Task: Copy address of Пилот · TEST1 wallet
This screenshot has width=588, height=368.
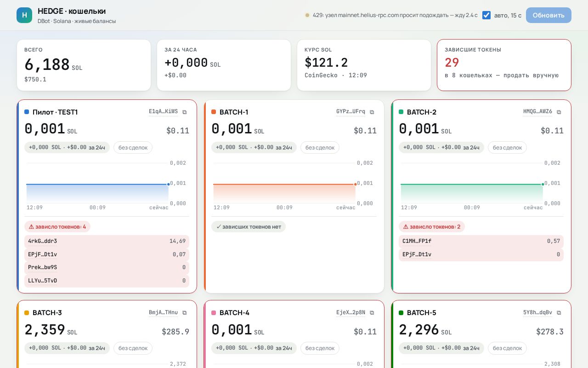Action: click(x=185, y=112)
